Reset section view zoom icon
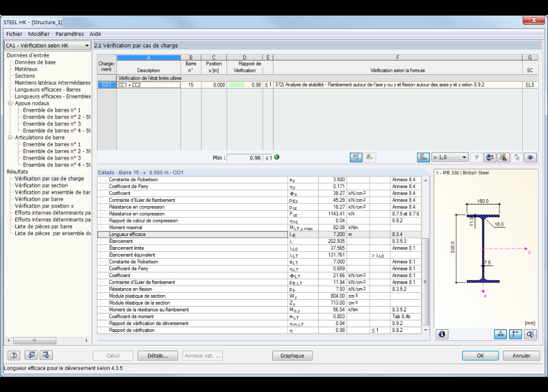The image size is (548, 392). 530,335
